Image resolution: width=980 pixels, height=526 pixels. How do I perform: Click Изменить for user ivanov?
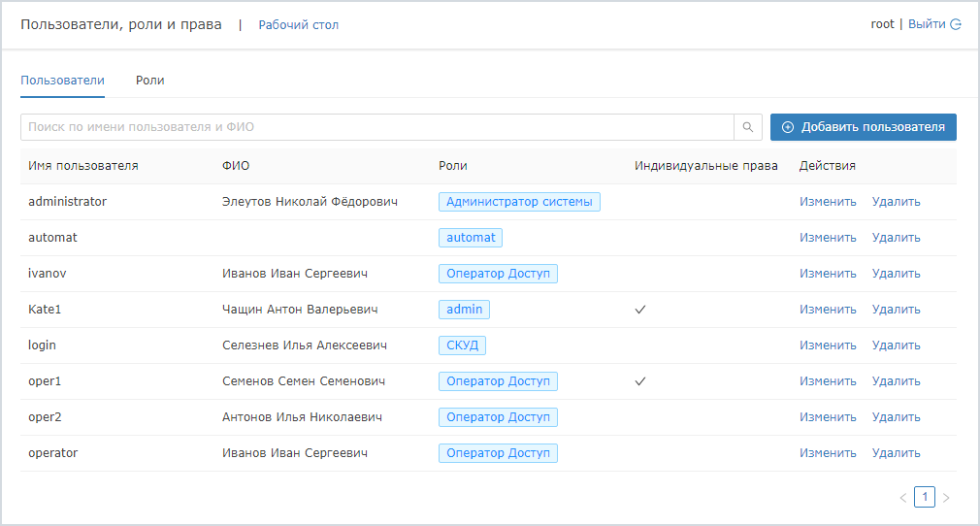828,274
